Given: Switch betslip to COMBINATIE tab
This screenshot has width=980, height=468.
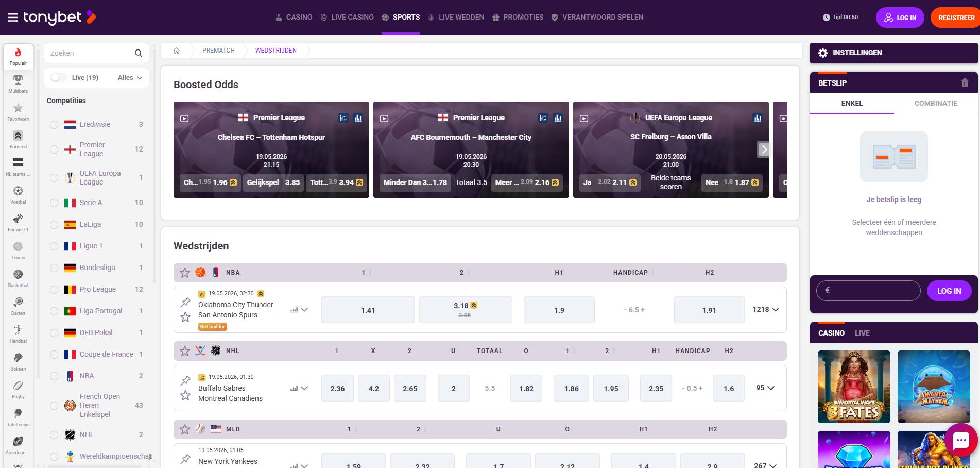Looking at the screenshot, I should point(936,103).
